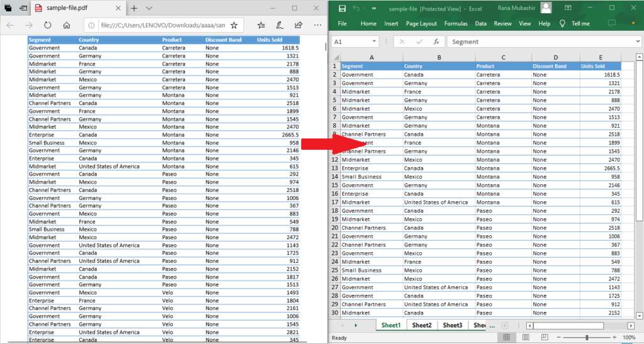Image resolution: width=644 pixels, height=344 pixels.
Task: Adjust the Excel zoom slider
Action: pos(587,338)
